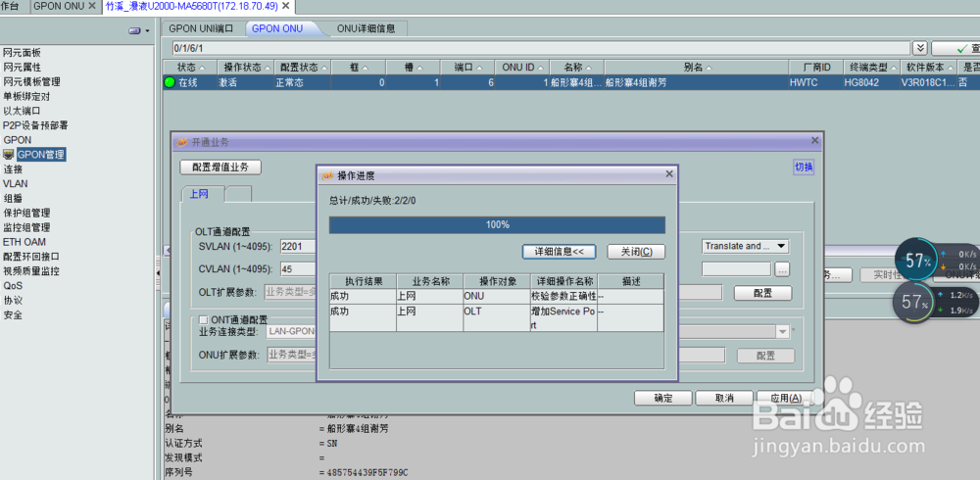Close the 操作进度 progress dialog
Image resolution: width=980 pixels, height=480 pixels.
pos(669,174)
